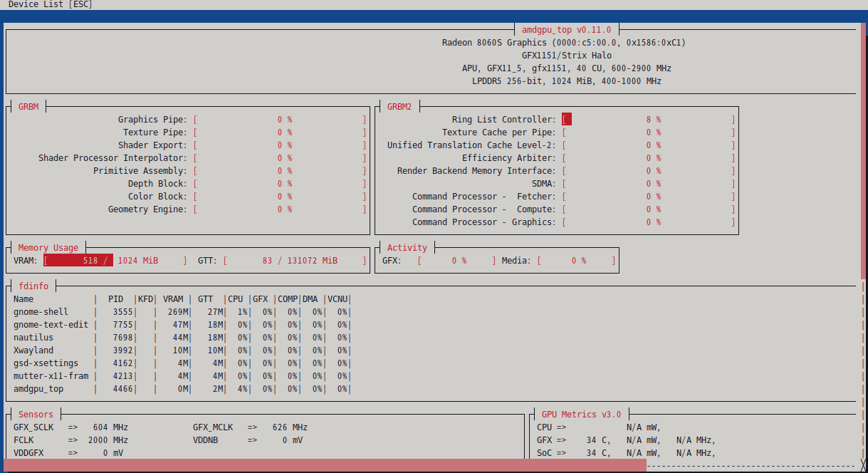The image size is (868, 473).
Task: Click the SDMA label
Action: pos(543,184)
